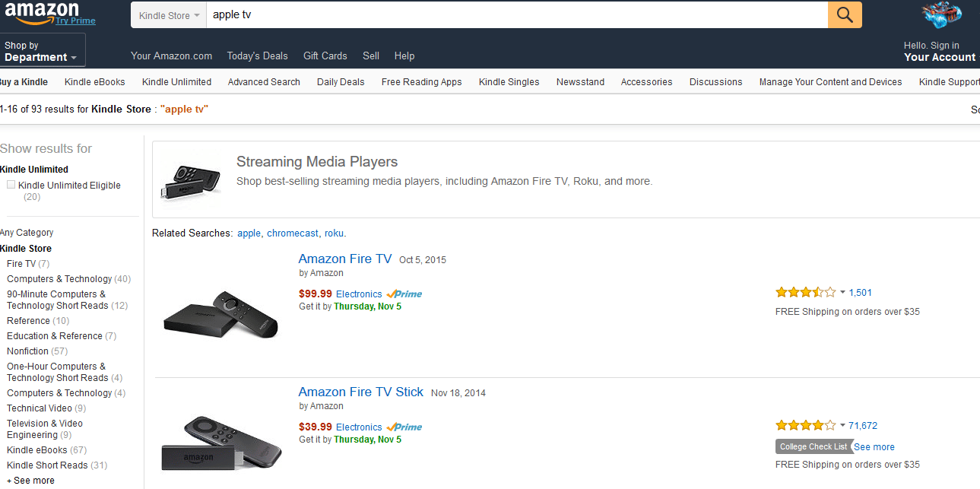Click into the apple tv search field
The width and height of the screenshot is (980, 489).
point(517,15)
